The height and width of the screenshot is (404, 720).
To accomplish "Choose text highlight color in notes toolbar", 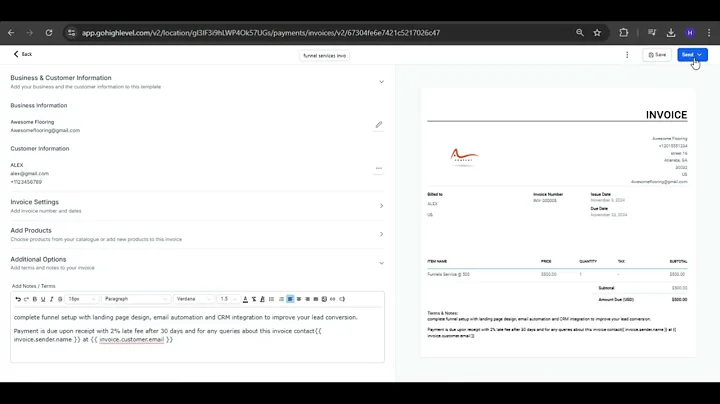I will (x=262, y=299).
